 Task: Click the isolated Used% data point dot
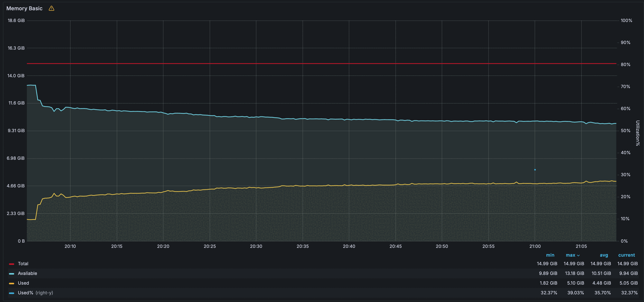[535, 170]
